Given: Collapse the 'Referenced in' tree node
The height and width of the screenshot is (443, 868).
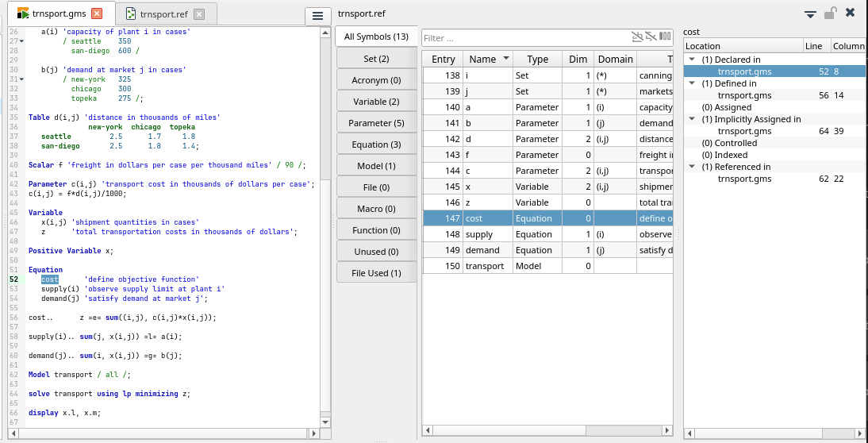Looking at the screenshot, I should (x=691, y=167).
